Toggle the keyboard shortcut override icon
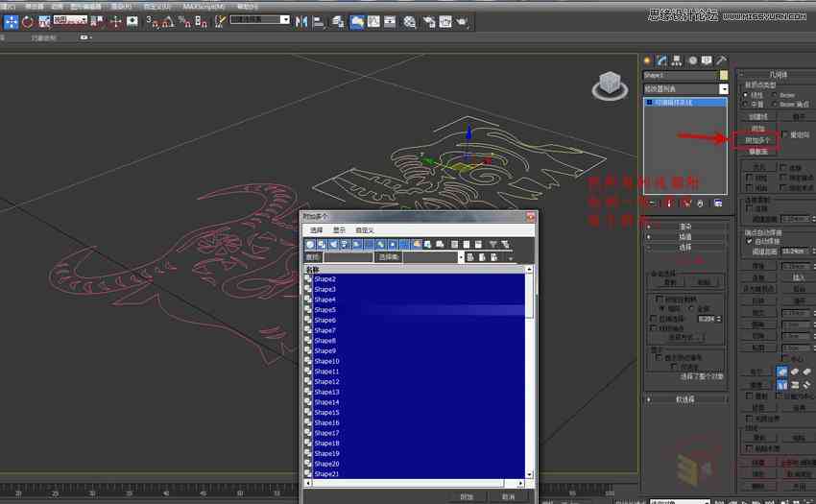Image resolution: width=816 pixels, height=504 pixels. coord(132,22)
